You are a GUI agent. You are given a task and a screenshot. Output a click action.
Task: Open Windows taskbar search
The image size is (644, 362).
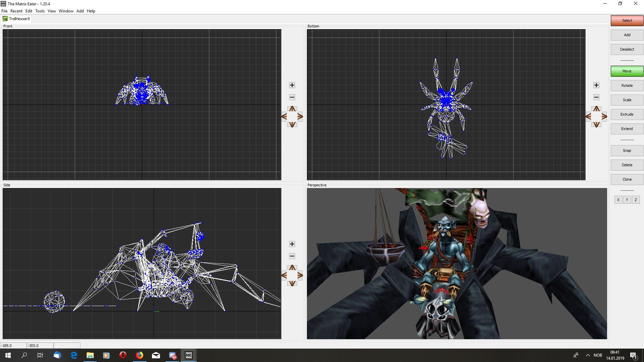click(24, 355)
